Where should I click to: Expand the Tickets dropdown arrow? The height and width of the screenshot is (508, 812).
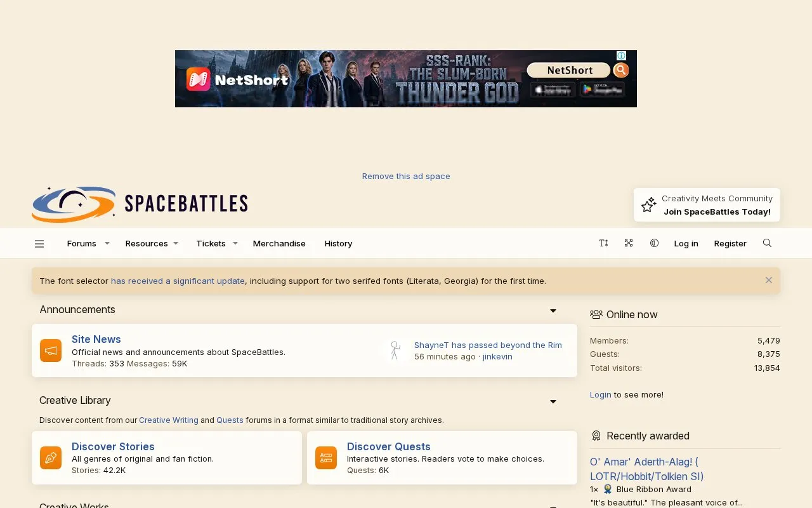click(235, 243)
